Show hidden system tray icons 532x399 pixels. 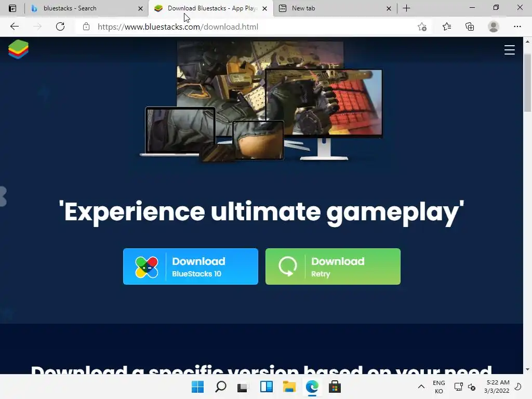coord(421,387)
